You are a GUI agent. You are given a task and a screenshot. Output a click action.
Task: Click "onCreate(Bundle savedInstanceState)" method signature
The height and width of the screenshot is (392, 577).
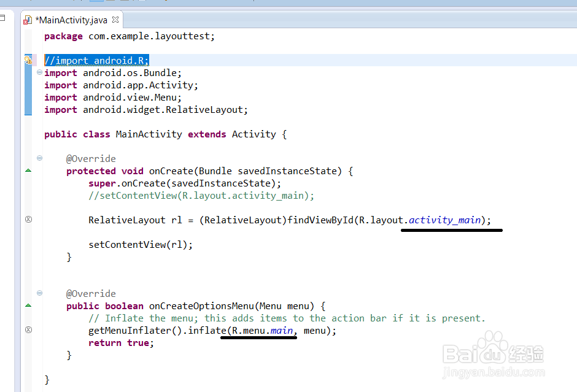(x=245, y=171)
